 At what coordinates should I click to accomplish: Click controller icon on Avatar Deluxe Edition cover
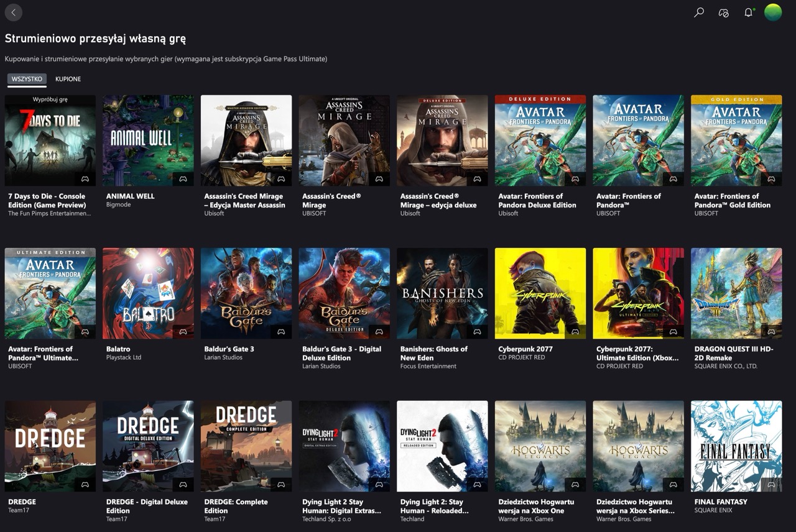point(575,179)
